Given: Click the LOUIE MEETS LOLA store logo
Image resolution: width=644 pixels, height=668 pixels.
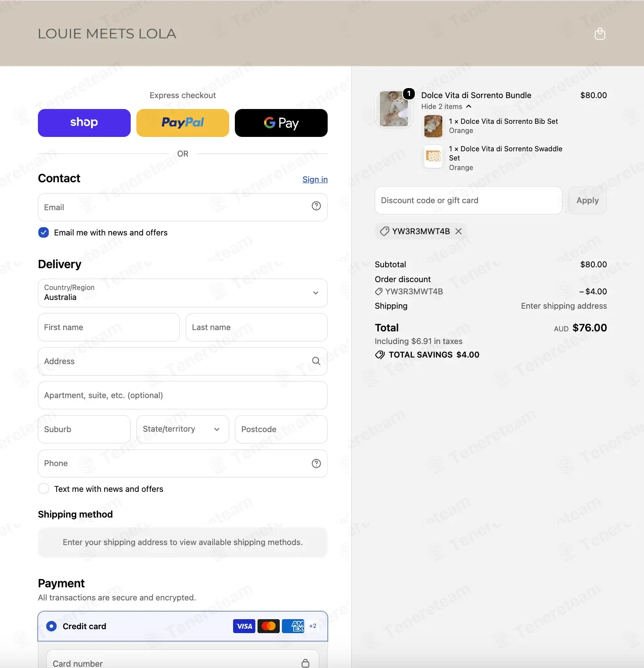Looking at the screenshot, I should [107, 34].
